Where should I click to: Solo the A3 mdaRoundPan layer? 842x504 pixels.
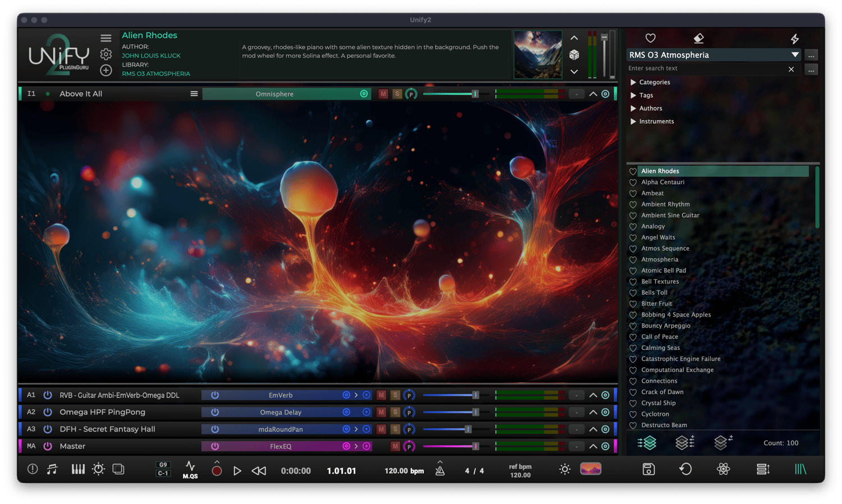(395, 429)
